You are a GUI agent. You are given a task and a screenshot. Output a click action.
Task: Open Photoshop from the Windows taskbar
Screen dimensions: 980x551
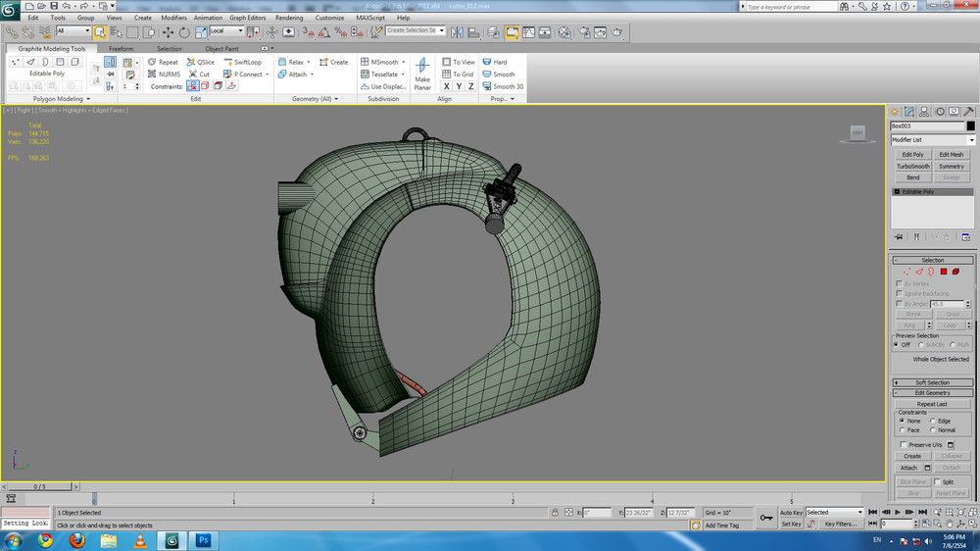click(x=204, y=540)
